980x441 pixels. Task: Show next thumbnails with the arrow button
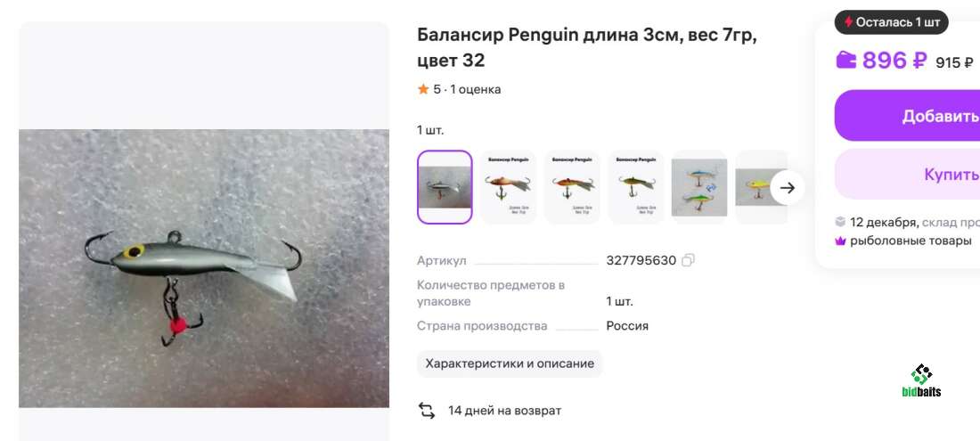click(x=788, y=187)
